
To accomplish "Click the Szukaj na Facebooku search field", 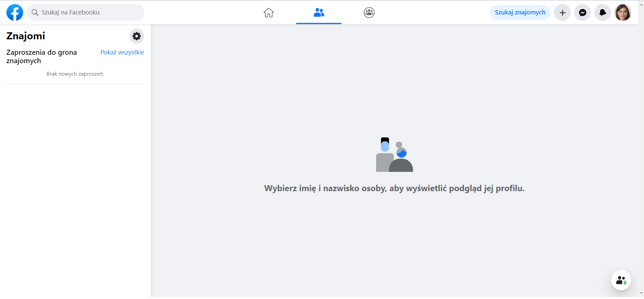I will point(85,12).
